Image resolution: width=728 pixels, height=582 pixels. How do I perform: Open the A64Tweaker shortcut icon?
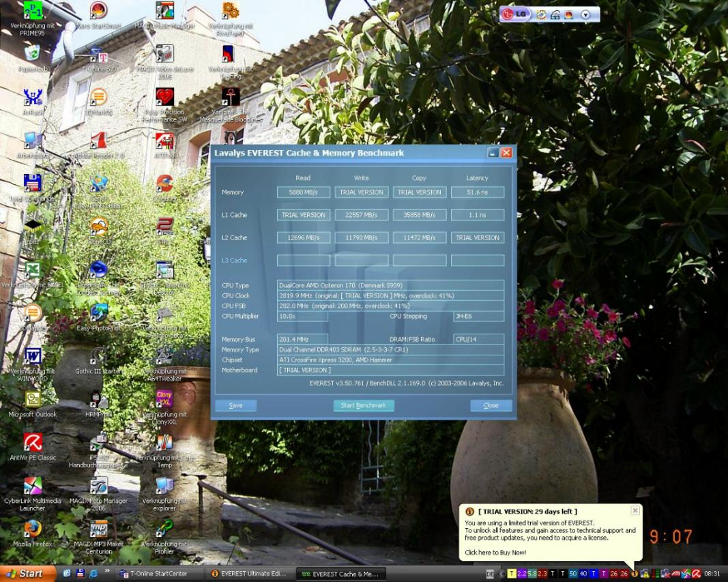pos(164,356)
